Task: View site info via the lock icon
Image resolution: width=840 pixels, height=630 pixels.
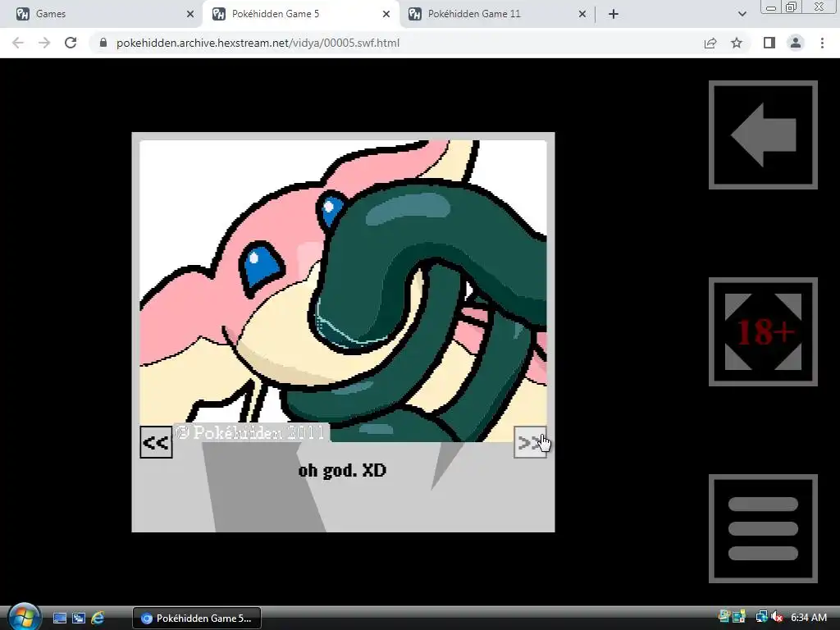Action: [103, 43]
